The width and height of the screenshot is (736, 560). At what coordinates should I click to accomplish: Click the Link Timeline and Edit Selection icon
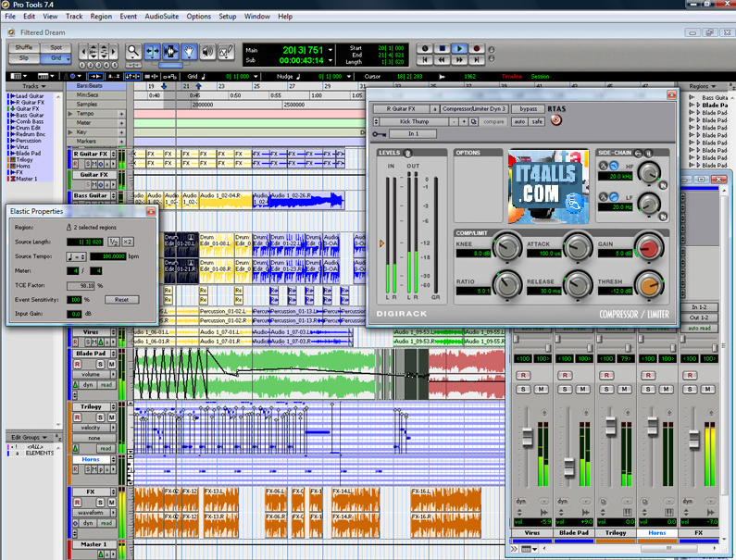point(132,76)
